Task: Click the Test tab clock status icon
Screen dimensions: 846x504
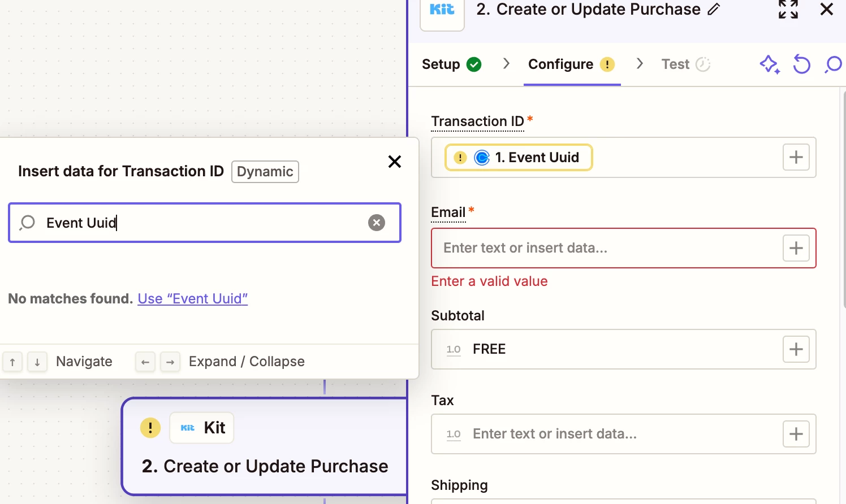Action: [703, 64]
